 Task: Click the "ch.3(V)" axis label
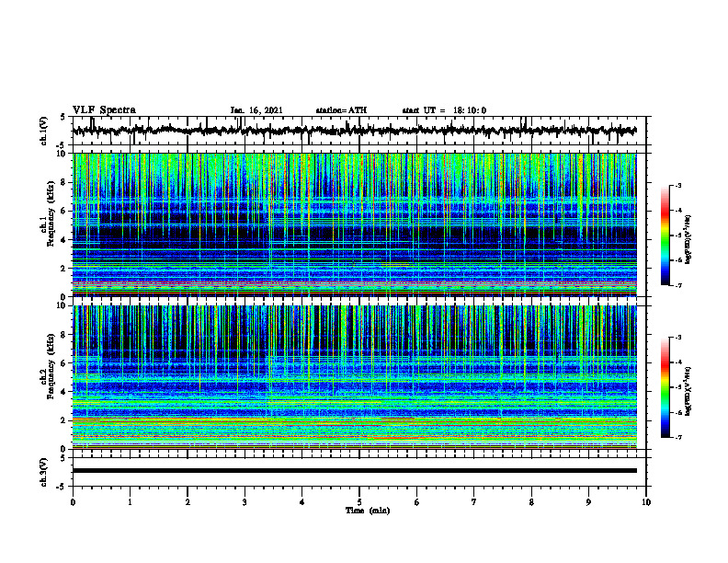point(43,472)
